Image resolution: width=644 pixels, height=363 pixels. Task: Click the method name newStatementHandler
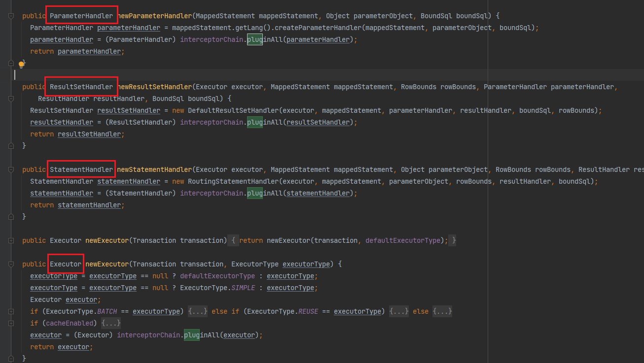(154, 169)
